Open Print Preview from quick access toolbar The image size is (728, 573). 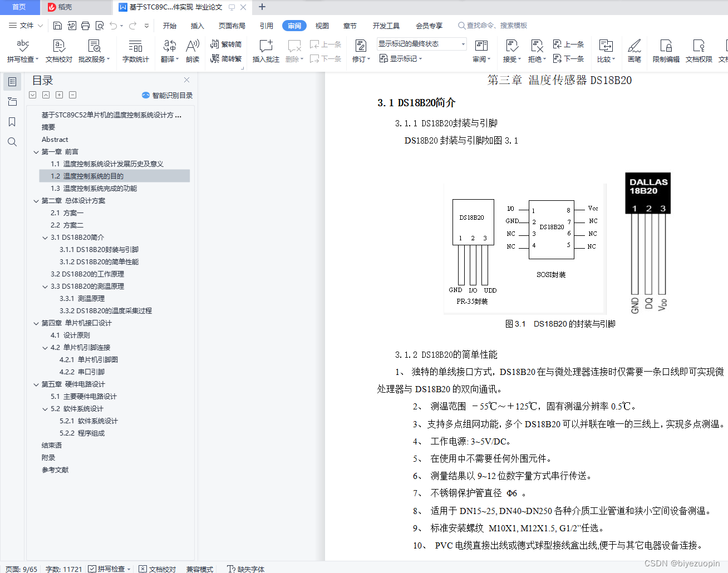click(x=100, y=26)
